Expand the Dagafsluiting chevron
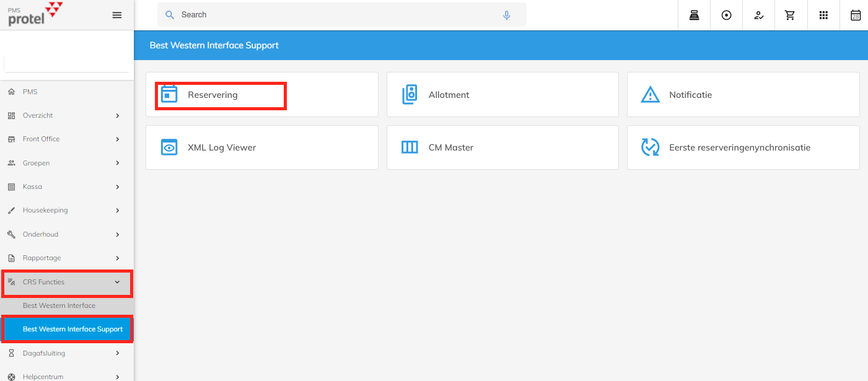Viewport: 868px width, 381px height. tap(118, 353)
